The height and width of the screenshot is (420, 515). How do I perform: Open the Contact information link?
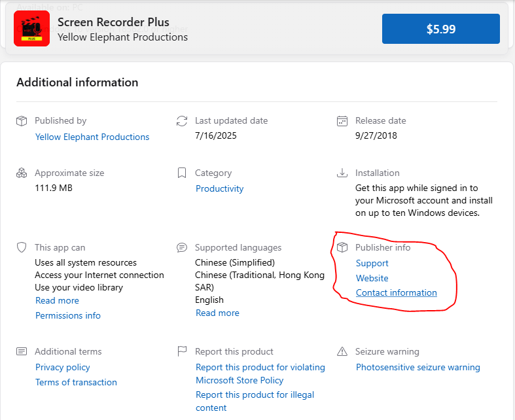[x=397, y=292]
